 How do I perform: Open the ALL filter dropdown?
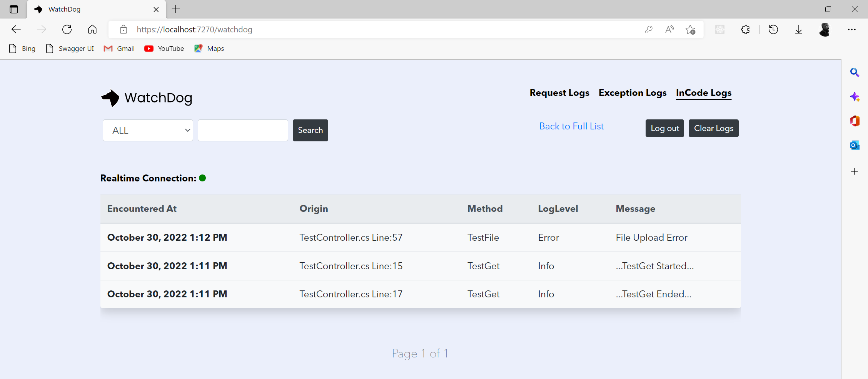(148, 130)
